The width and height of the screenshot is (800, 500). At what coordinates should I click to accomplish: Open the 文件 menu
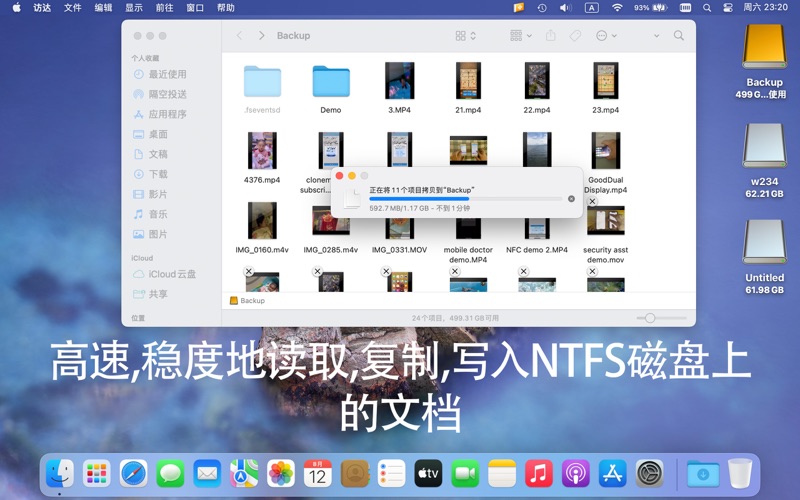pyautogui.click(x=72, y=8)
